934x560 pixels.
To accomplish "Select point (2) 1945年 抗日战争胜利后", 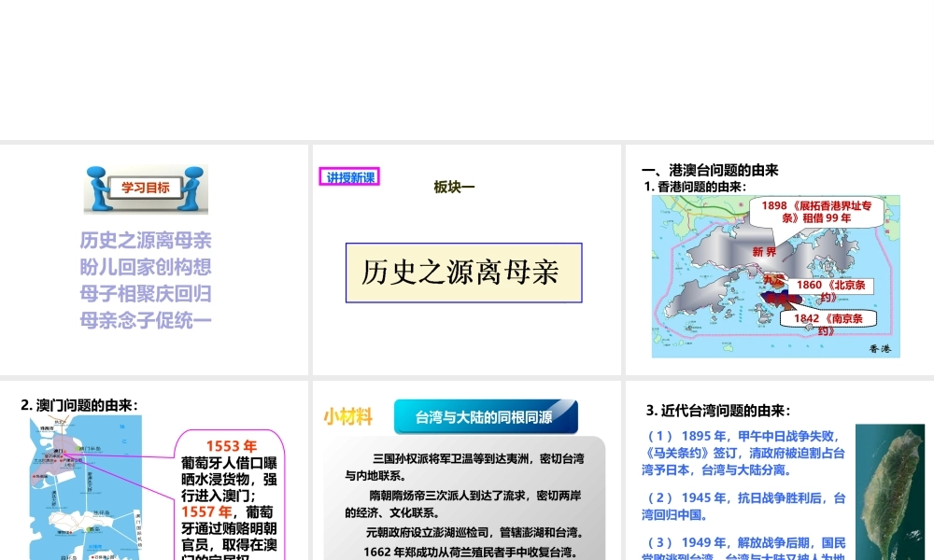I will [743, 507].
